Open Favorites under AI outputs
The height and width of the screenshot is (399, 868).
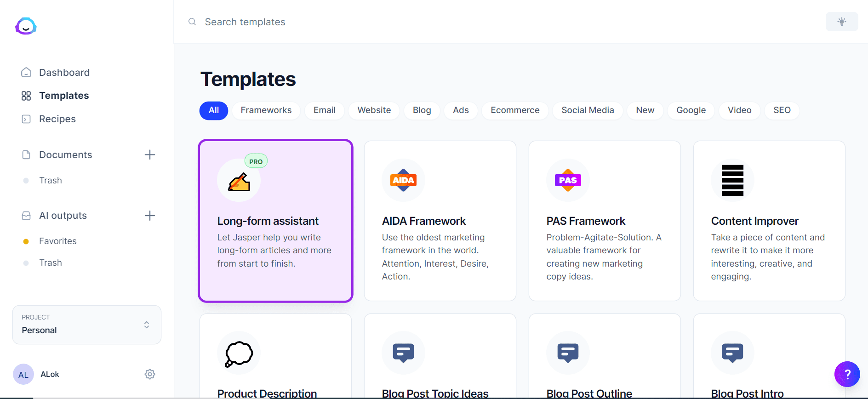(58, 241)
